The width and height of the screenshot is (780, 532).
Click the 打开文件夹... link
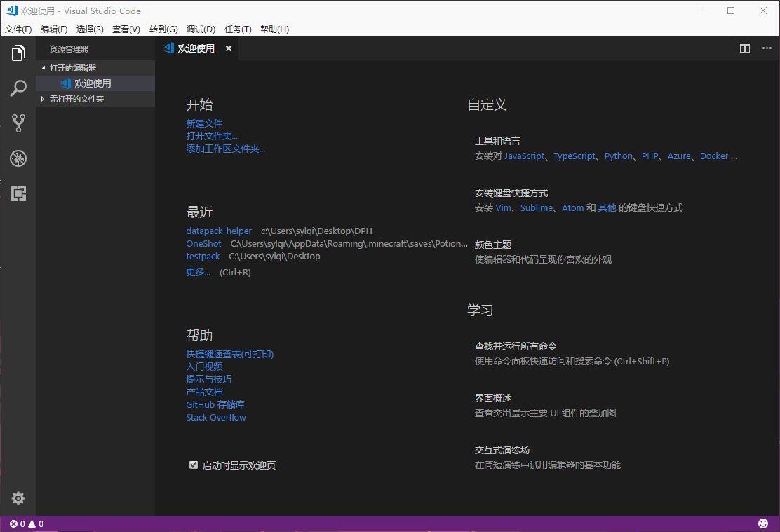pos(212,136)
